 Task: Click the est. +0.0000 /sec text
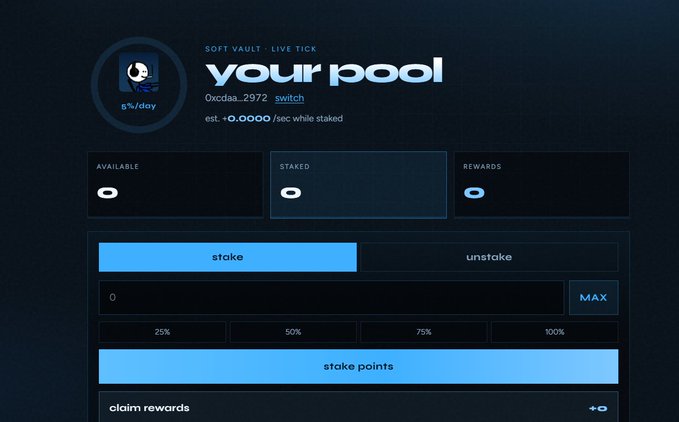[274, 119]
